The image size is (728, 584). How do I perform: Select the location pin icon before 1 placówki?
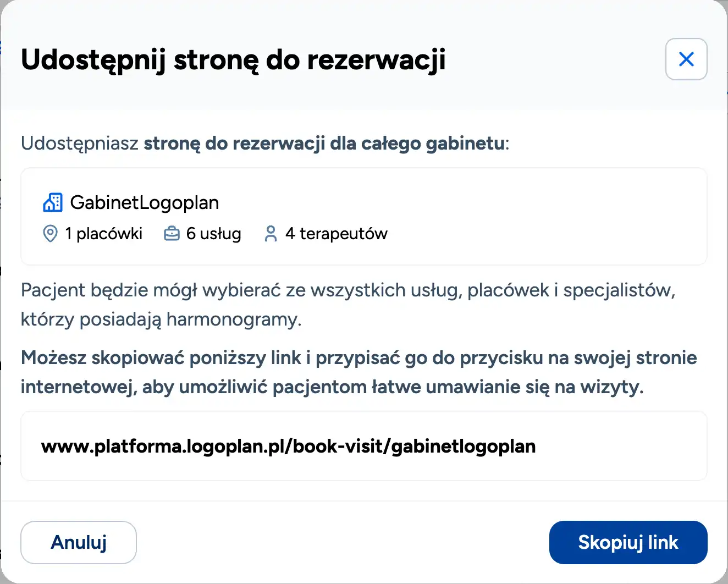(50, 233)
